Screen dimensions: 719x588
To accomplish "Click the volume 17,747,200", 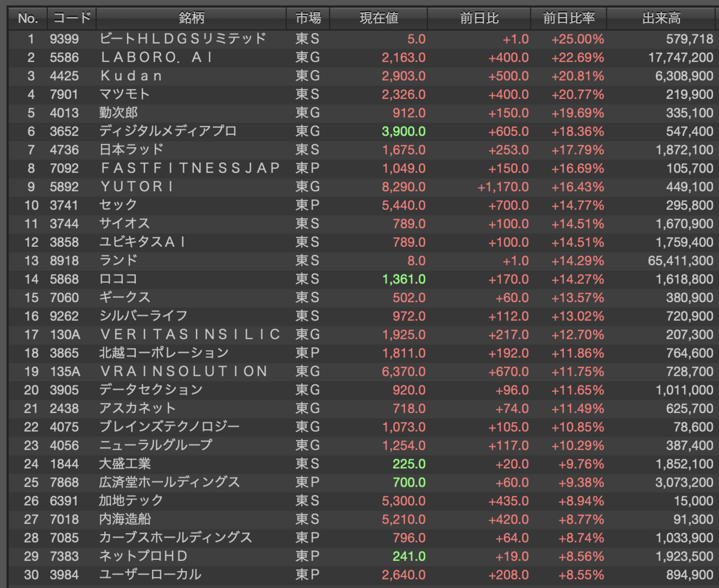I will pyautogui.click(x=682, y=58).
